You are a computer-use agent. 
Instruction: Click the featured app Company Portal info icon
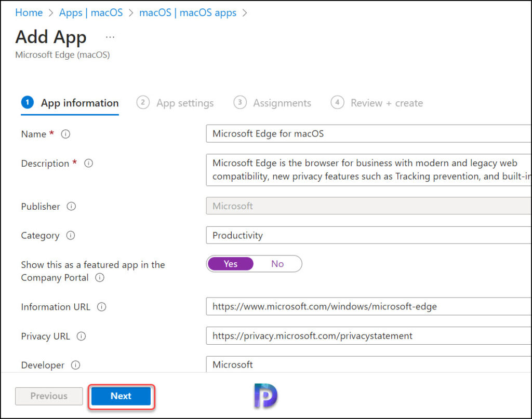pyautogui.click(x=100, y=278)
